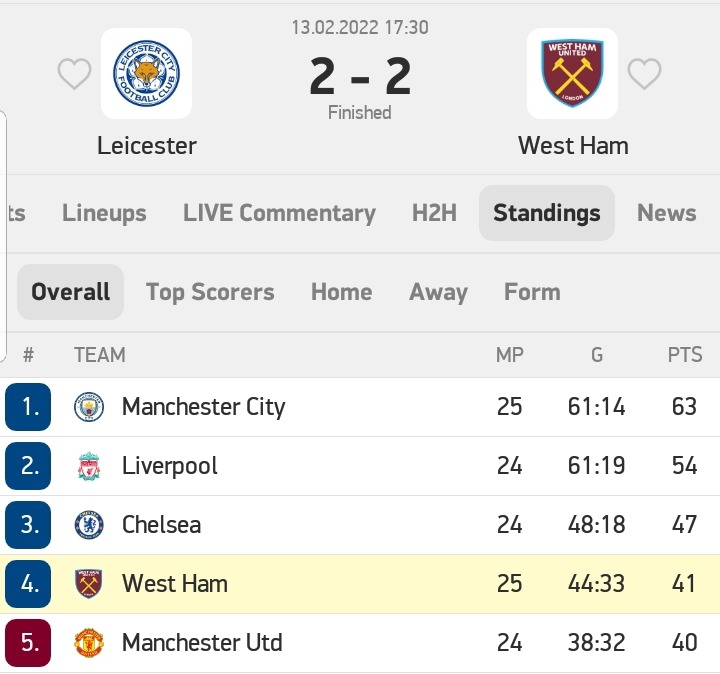The height and width of the screenshot is (674, 720).
Task: Favorite West Ham with the heart icon
Action: click(x=644, y=74)
